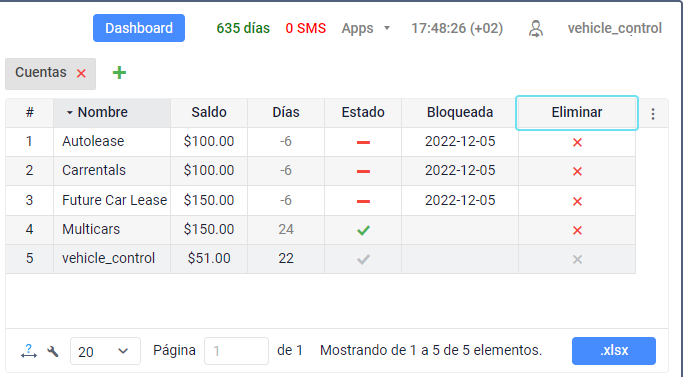Toggle the Autolease Estado red status indicator
683x377 pixels.
[x=363, y=142]
